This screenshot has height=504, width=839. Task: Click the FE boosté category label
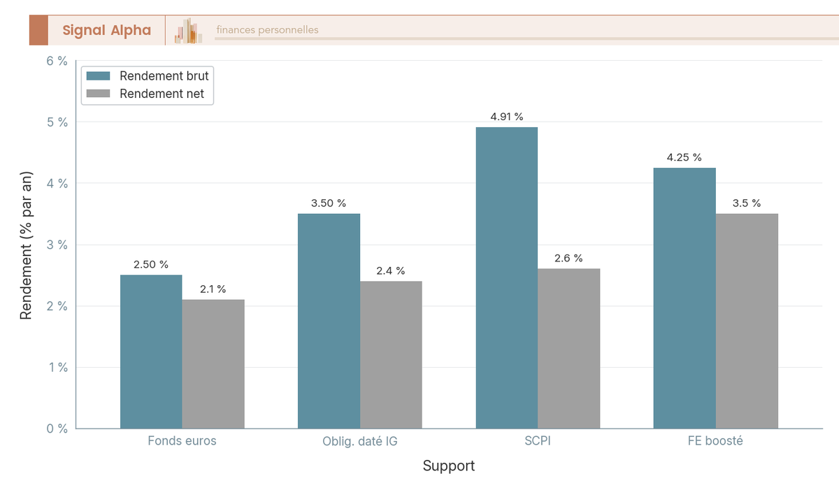pyautogui.click(x=716, y=441)
